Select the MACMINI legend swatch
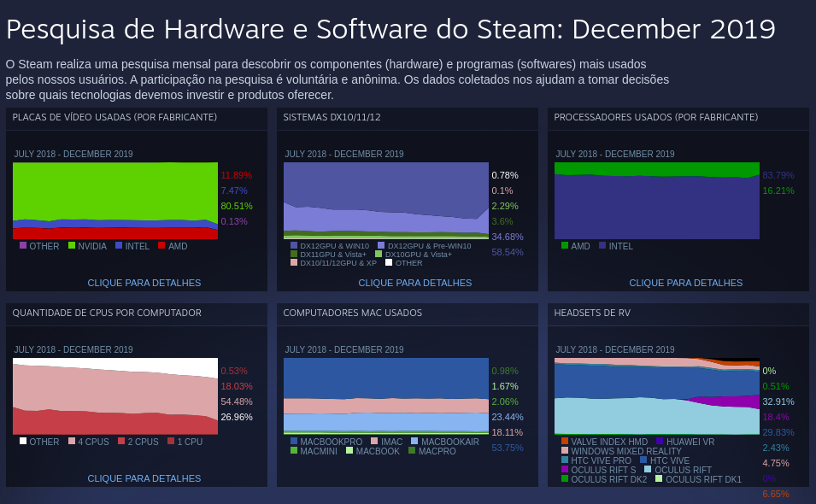Viewport: 816px width, 504px height. coord(294,450)
